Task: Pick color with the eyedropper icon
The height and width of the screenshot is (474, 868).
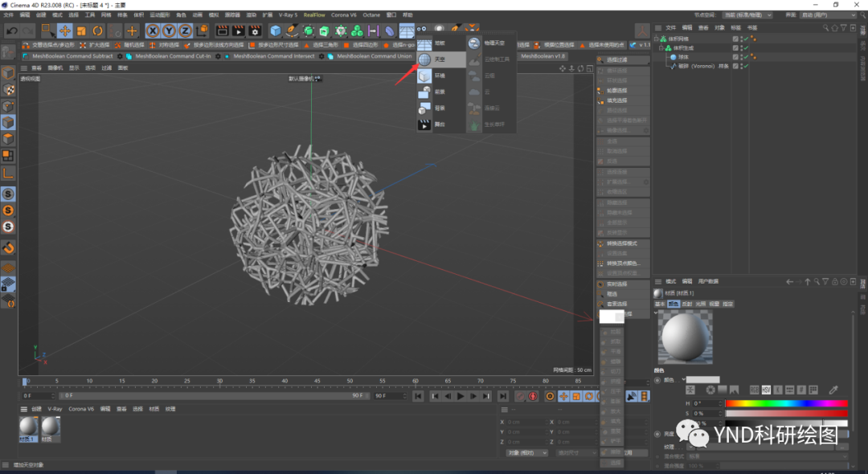Action: tap(833, 390)
